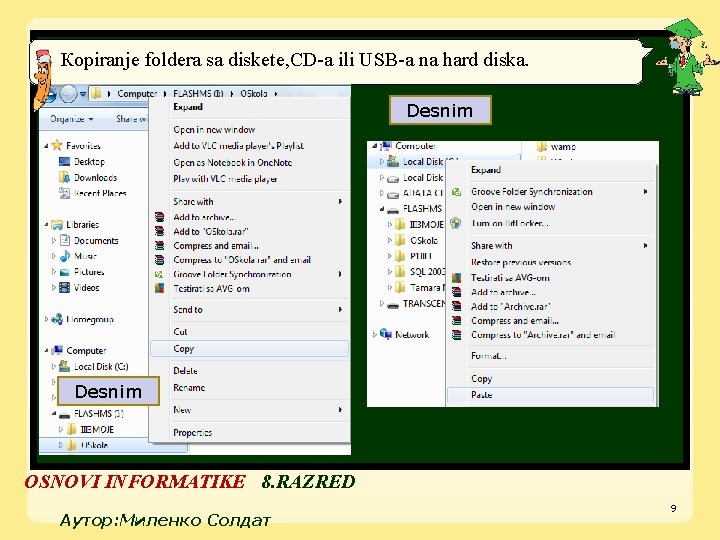
Task: Expand the Documents library
Action: pos(54,241)
